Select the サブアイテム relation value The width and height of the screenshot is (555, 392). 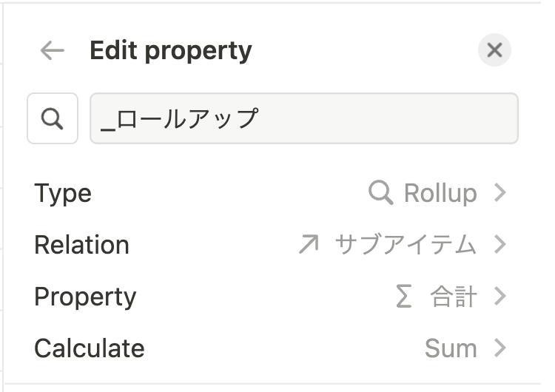point(406,245)
